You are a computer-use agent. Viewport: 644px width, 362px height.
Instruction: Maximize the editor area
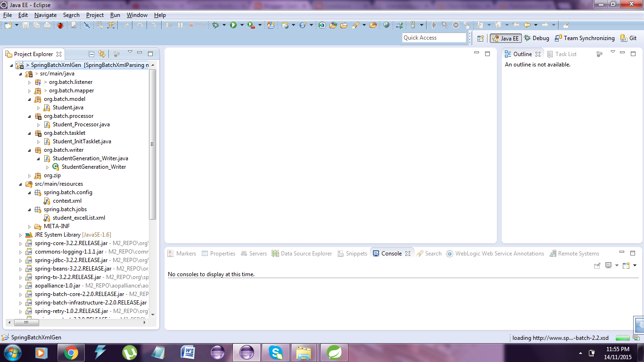487,54
